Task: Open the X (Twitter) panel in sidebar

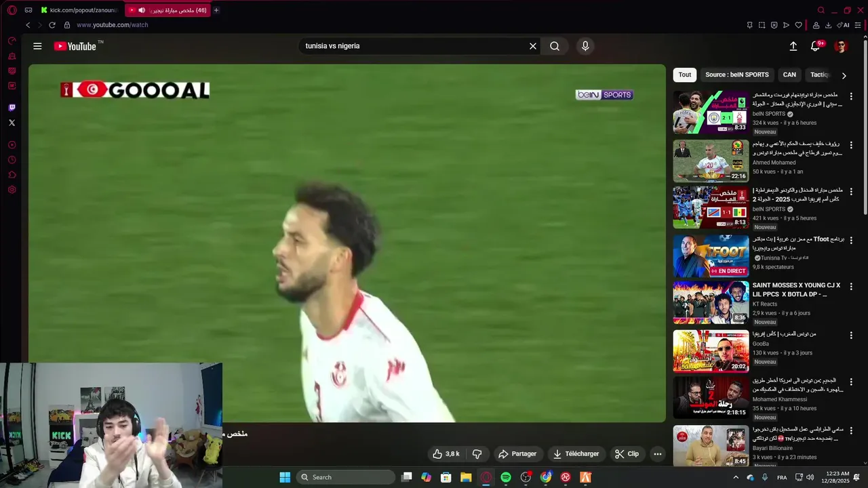Action: coord(12,123)
